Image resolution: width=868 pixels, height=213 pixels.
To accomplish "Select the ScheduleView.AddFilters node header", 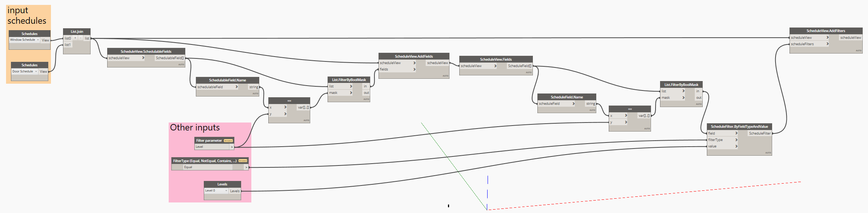I will point(826,31).
